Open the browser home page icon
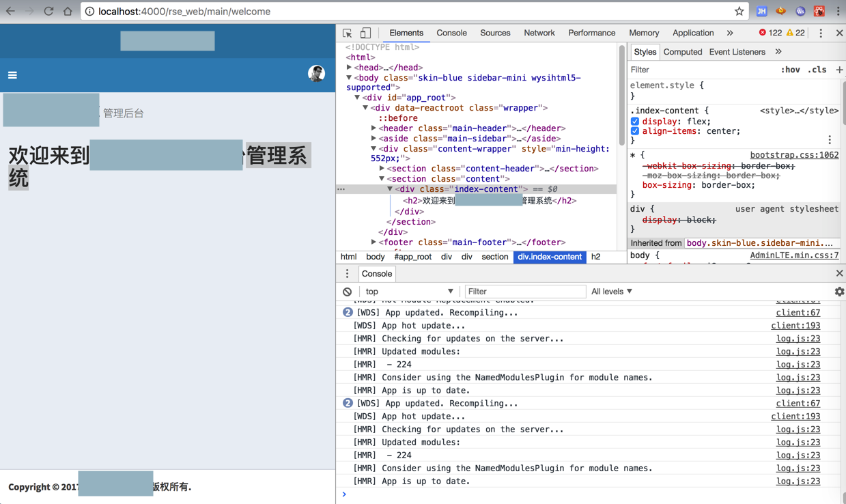The width and height of the screenshot is (846, 504). pos(68,11)
